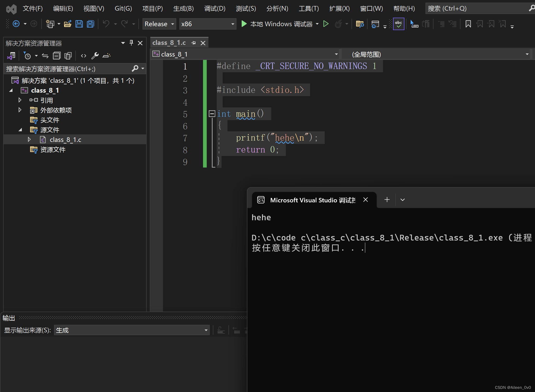Viewport: 535px width, 392px height.
Task: Click the Show All Files icon
Action: [68, 56]
